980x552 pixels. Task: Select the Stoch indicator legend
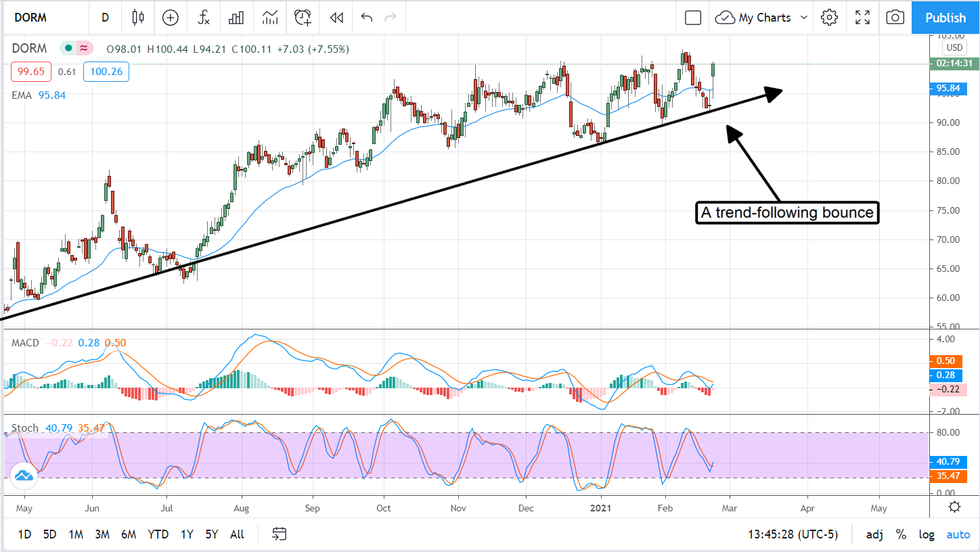(25, 428)
